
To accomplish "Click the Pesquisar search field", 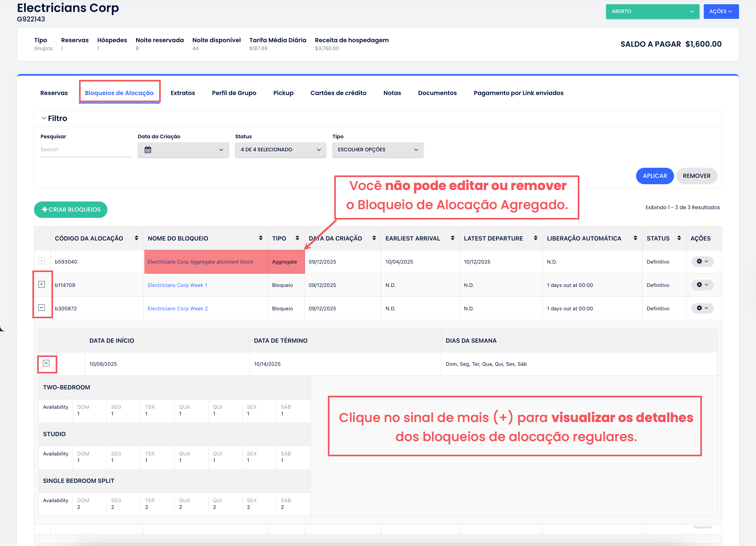I will pyautogui.click(x=86, y=150).
